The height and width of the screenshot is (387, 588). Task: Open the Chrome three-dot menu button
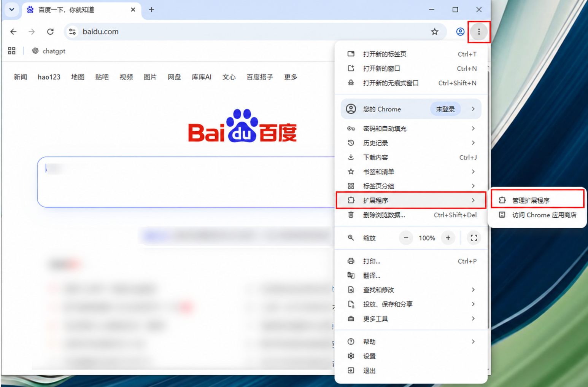click(x=479, y=32)
